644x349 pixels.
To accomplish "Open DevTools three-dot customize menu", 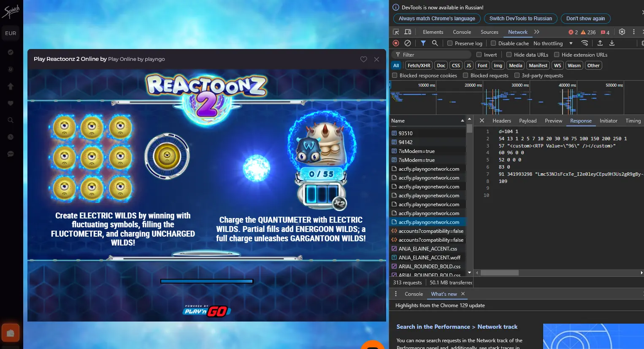I will [634, 32].
